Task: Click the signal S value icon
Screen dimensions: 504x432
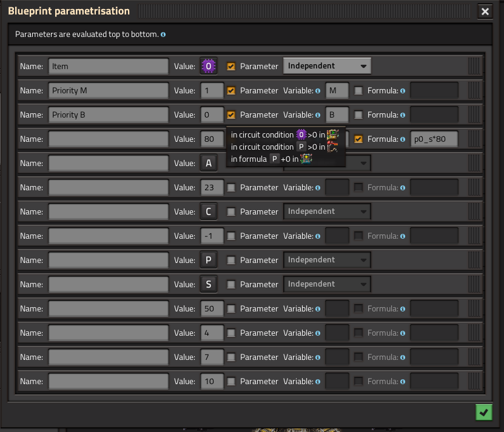Action: point(208,284)
